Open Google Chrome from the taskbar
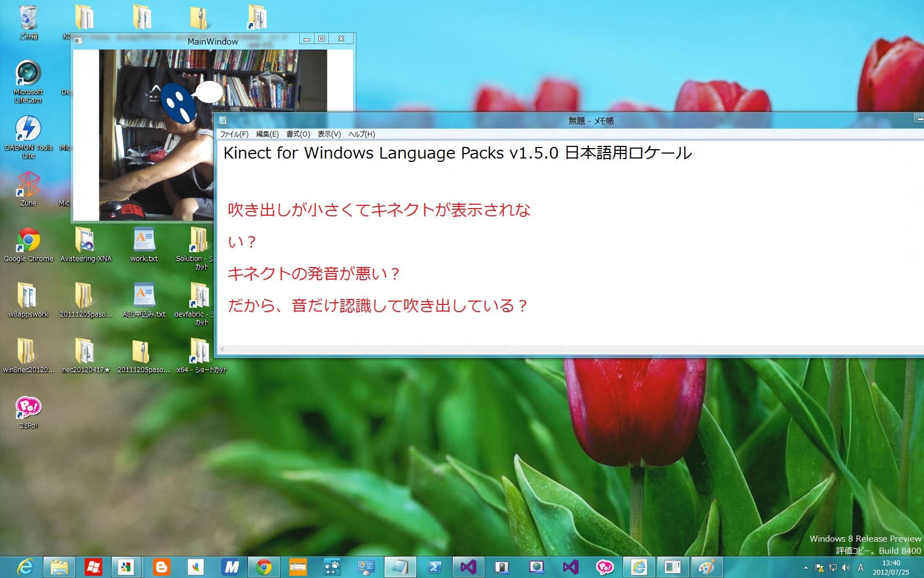924x578 pixels. tap(265, 567)
